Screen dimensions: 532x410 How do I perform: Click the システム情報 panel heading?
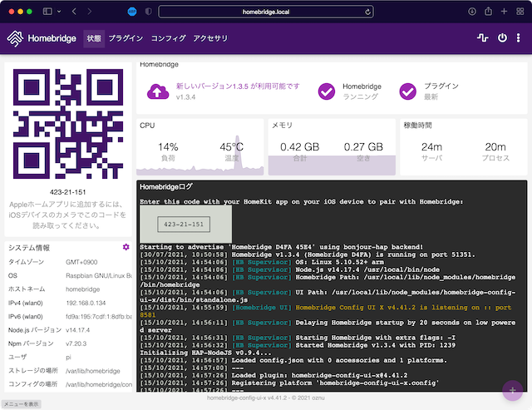tap(29, 248)
